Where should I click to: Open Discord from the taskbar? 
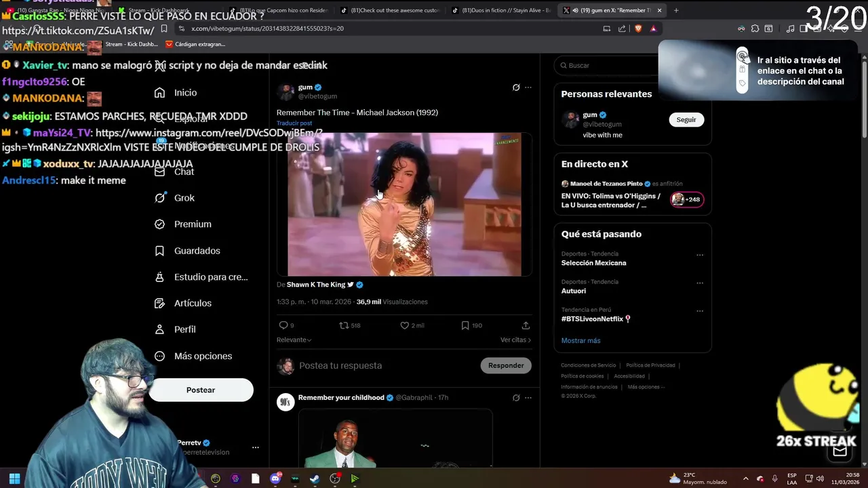pos(275,479)
